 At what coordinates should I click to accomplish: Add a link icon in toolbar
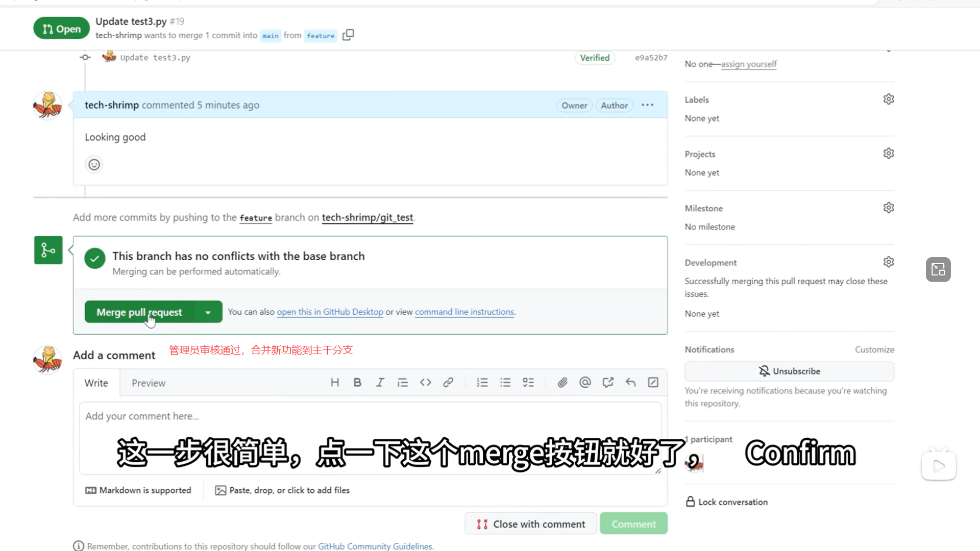[448, 383]
